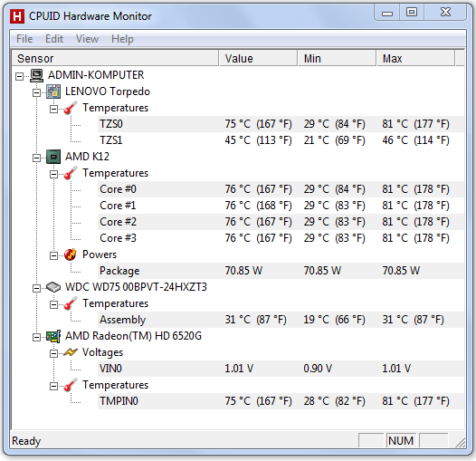Screen dimensions: 476x461
Task: Click thermometer icon under WDC drive
Action: [71, 303]
